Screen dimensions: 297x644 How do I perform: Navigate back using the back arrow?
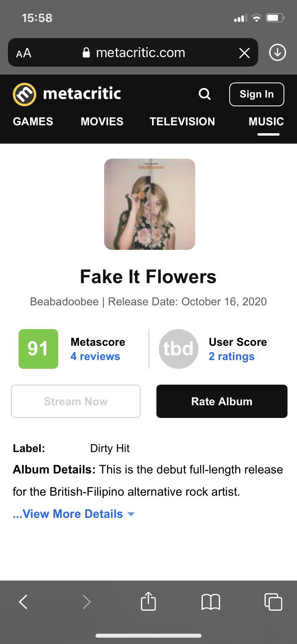coord(23,601)
